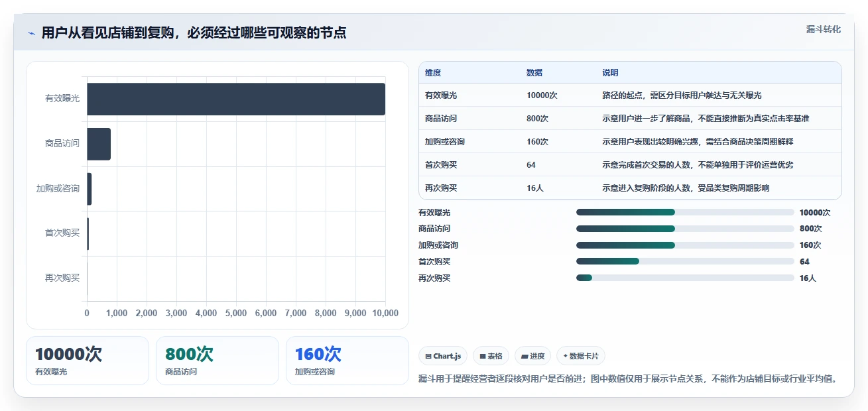Click the 数据 table column header
Image resolution: width=868 pixels, height=411 pixels.
point(534,73)
